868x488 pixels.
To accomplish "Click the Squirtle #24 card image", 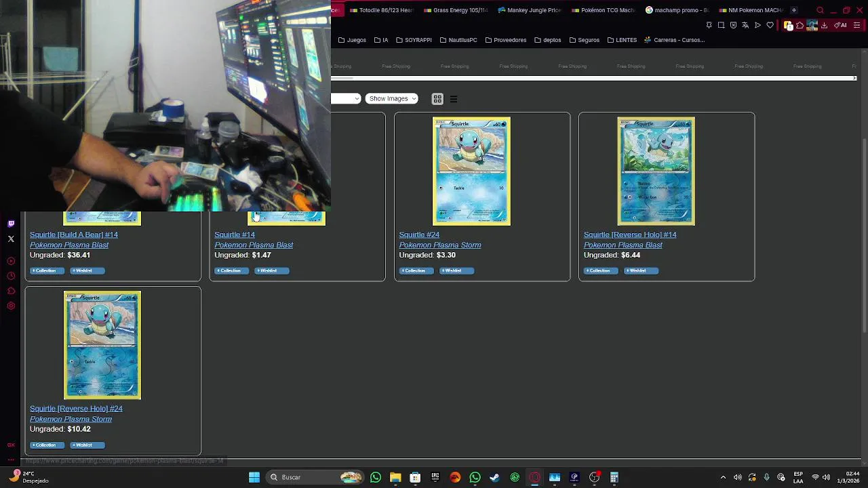I will pos(471,171).
